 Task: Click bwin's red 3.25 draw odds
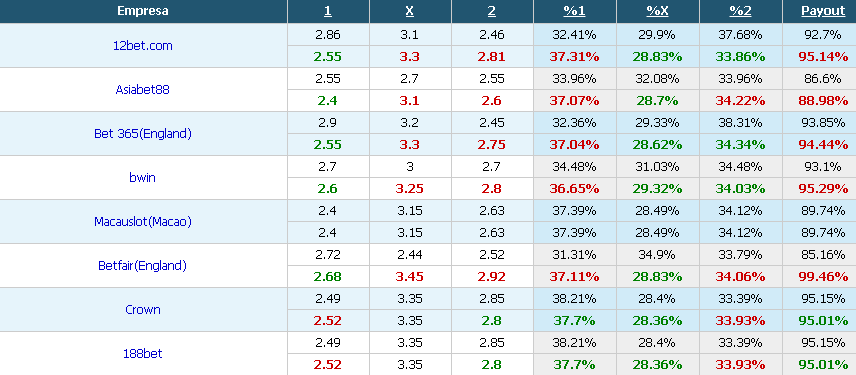(x=410, y=189)
